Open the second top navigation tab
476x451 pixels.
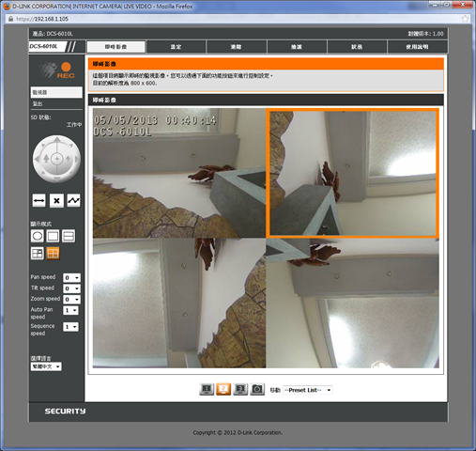coord(176,47)
